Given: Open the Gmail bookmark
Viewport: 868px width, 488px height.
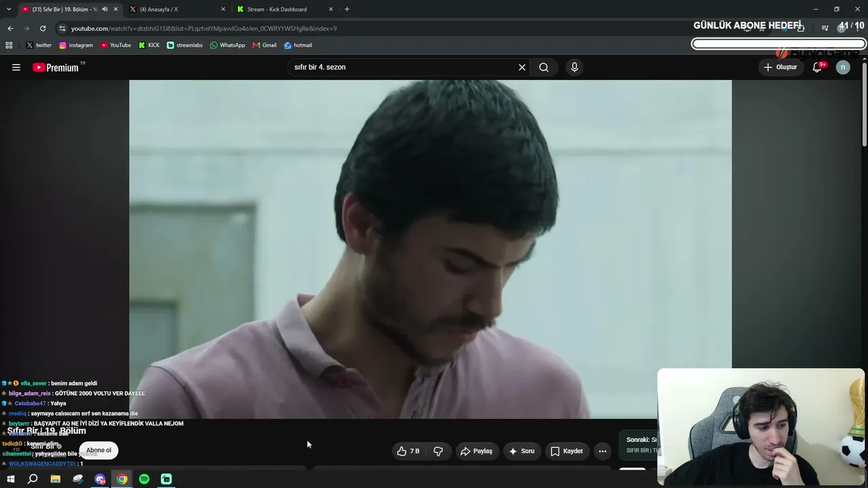Looking at the screenshot, I should pos(264,45).
